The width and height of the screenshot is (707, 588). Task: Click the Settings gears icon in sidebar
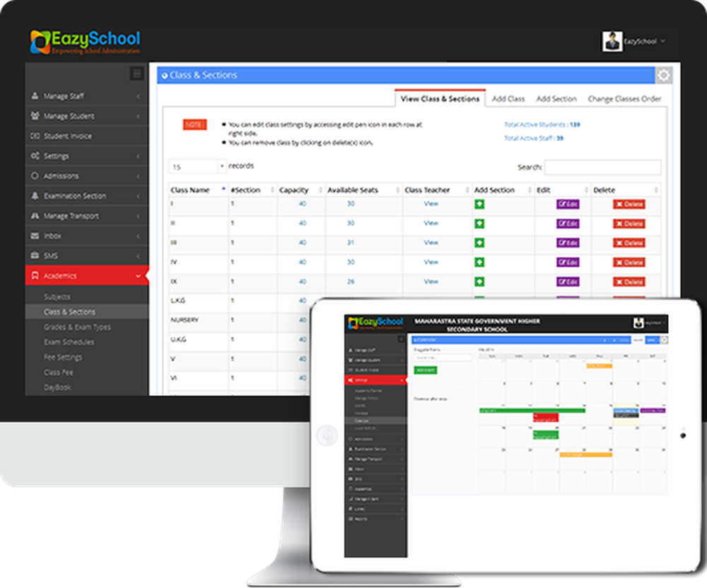point(35,156)
